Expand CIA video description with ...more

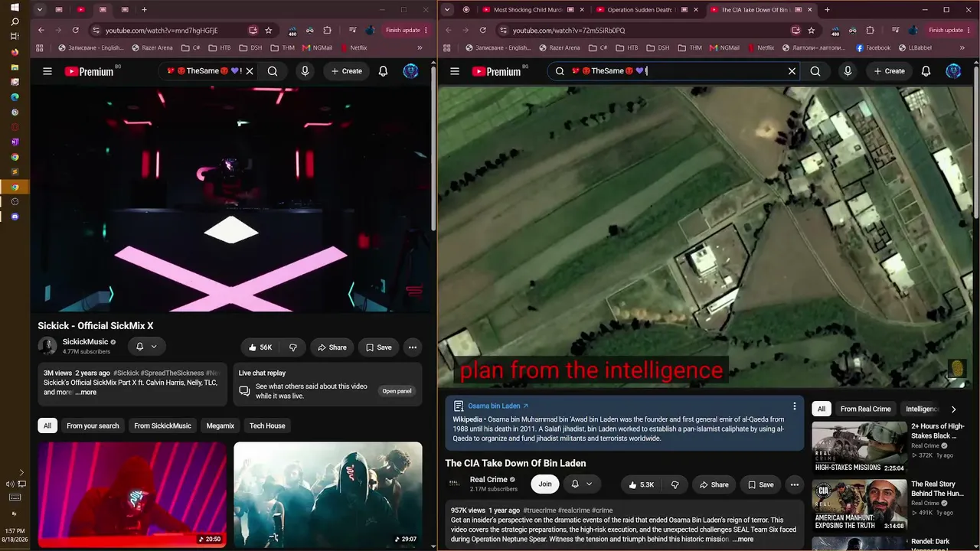pos(743,540)
